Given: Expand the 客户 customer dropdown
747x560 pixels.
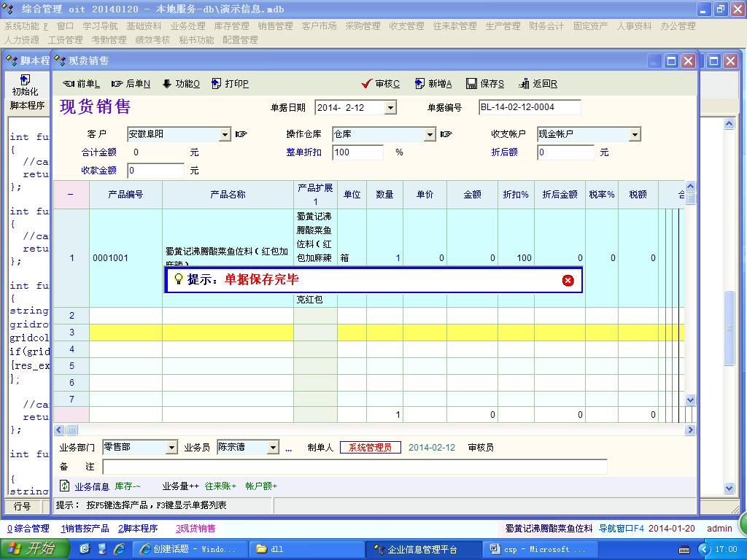Looking at the screenshot, I should (x=225, y=135).
